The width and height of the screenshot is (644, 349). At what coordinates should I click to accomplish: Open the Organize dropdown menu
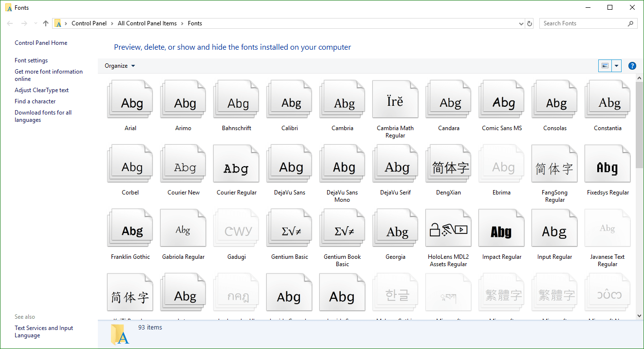pyautogui.click(x=120, y=66)
